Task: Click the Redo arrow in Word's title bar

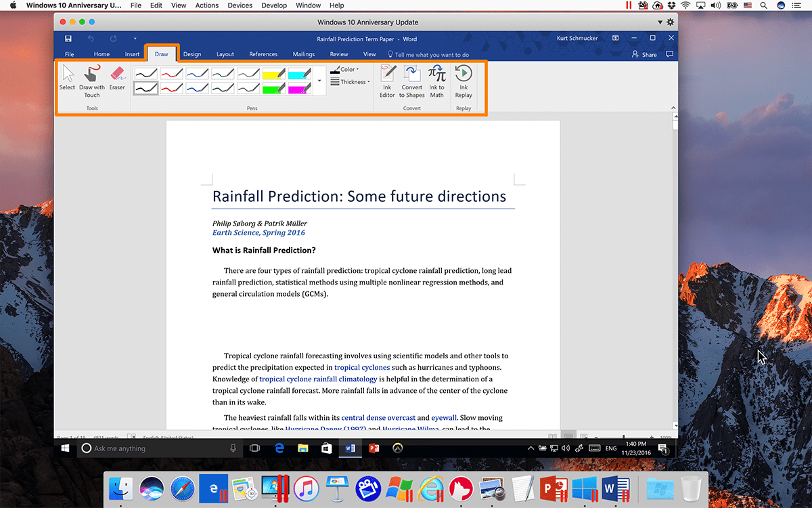Action: click(x=113, y=39)
